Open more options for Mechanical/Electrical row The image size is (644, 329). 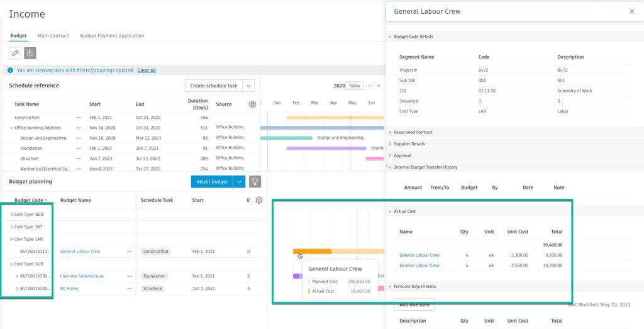79,169
